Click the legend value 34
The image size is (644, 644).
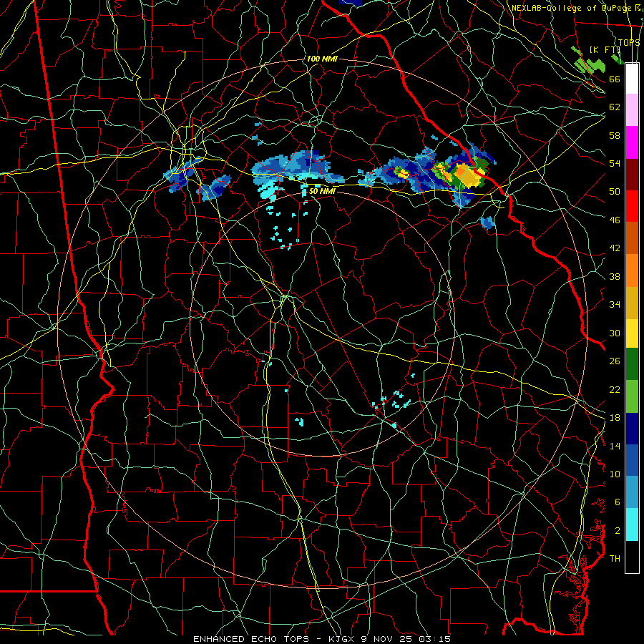click(x=615, y=305)
